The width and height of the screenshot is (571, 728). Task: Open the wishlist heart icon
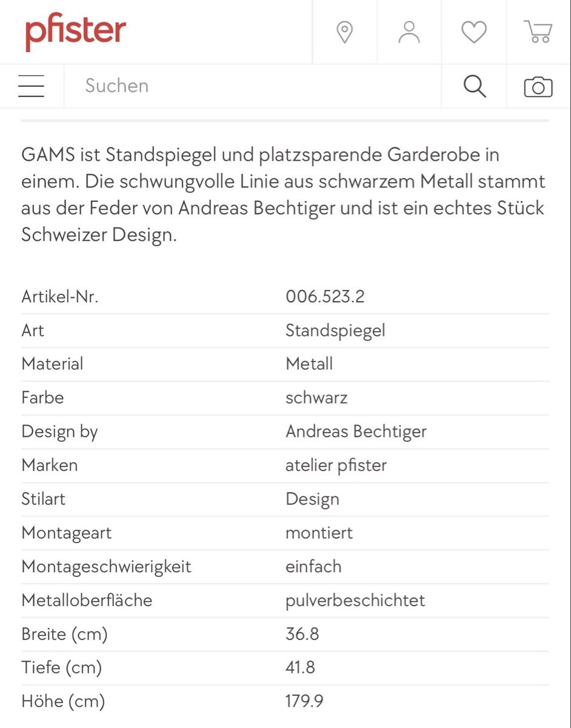pos(474,32)
